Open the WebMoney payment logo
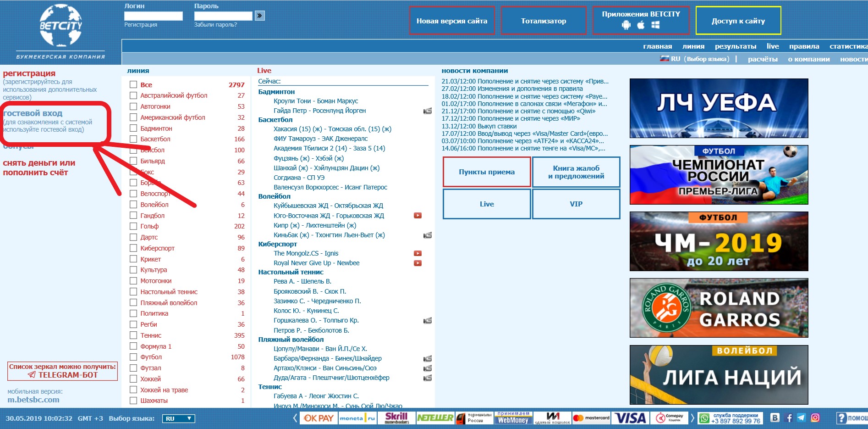The width and height of the screenshot is (868, 429). tap(513, 418)
